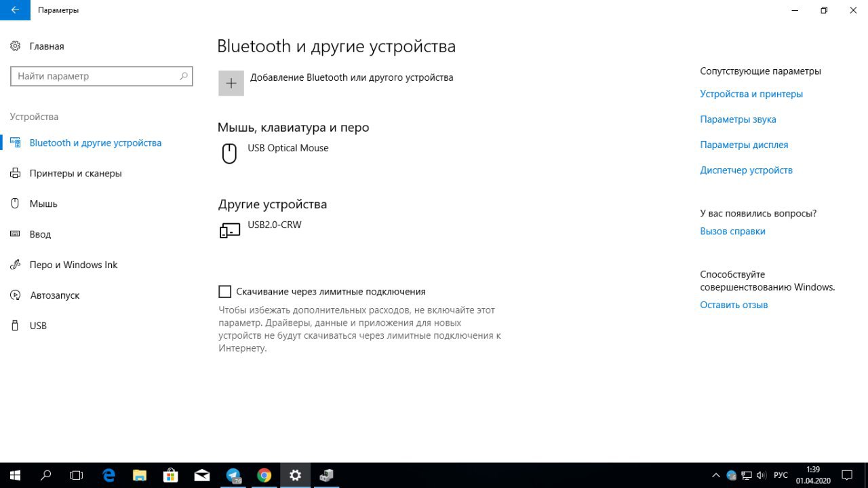The image size is (868, 488).
Task: Open Принтеры и сканеры section
Action: tap(76, 173)
